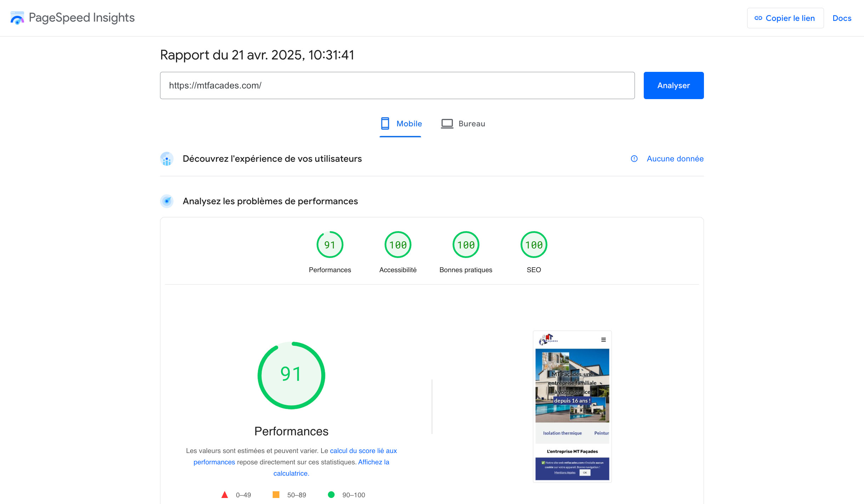Click the red triangle legend marker for 0–49
864x504 pixels.
click(225, 494)
